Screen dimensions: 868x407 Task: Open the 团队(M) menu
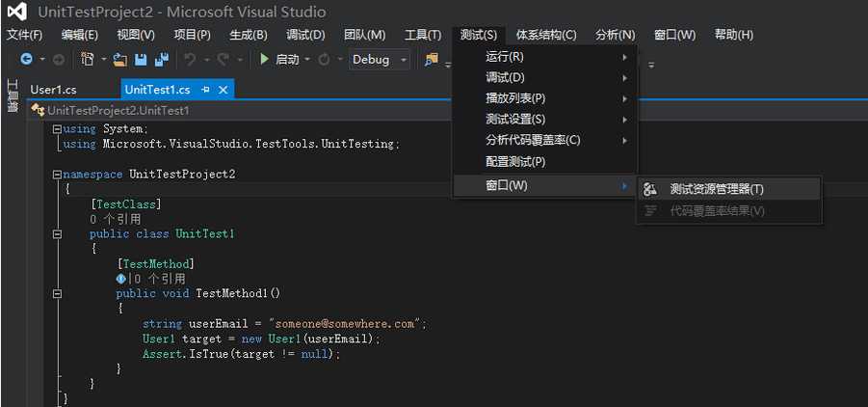(364, 35)
